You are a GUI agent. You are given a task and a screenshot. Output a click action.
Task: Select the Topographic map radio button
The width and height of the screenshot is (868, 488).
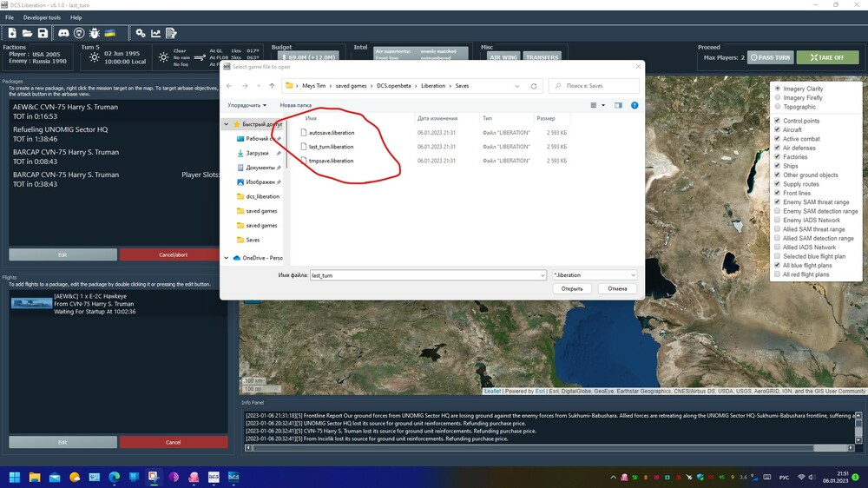pos(777,107)
